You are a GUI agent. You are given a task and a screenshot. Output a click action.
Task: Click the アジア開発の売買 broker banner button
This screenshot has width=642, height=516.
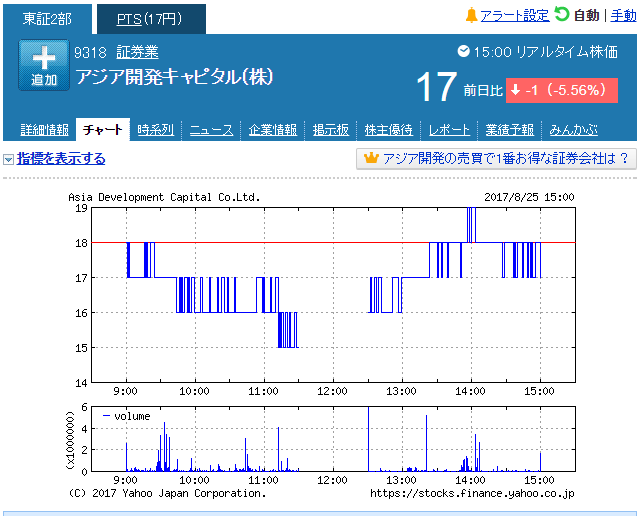tap(496, 158)
